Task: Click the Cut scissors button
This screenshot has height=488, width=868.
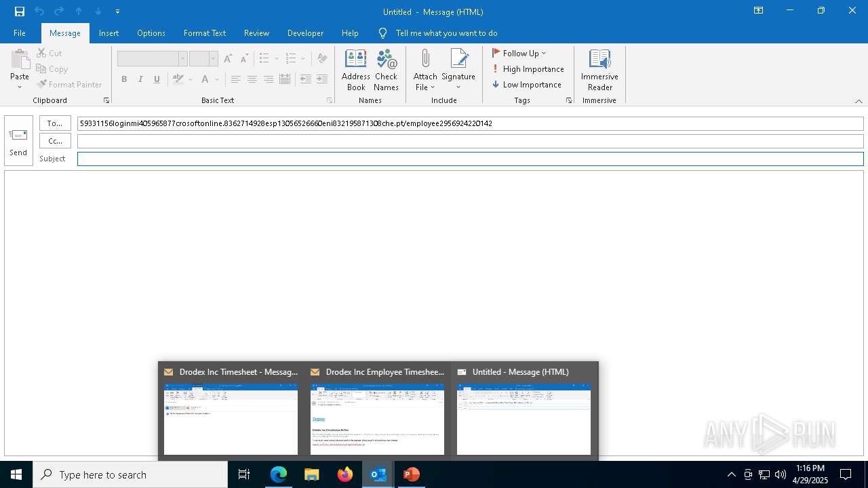Action: 50,53
